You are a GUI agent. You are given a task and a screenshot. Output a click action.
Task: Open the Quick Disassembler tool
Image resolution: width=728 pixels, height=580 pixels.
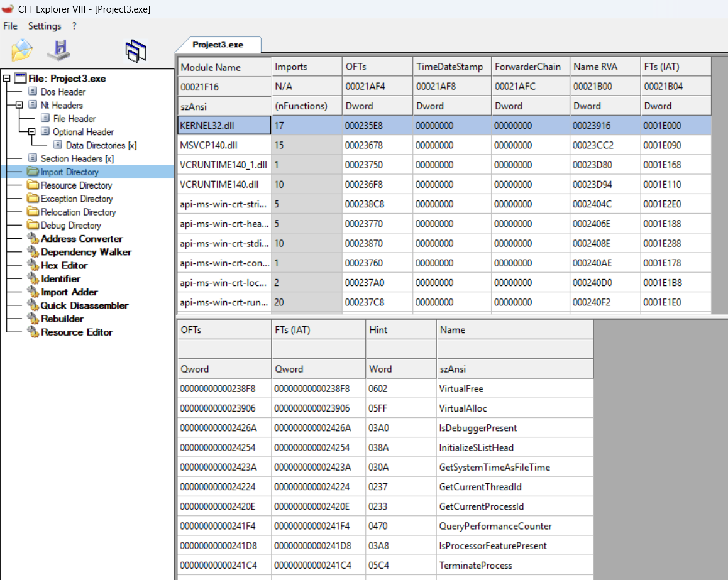coord(84,306)
